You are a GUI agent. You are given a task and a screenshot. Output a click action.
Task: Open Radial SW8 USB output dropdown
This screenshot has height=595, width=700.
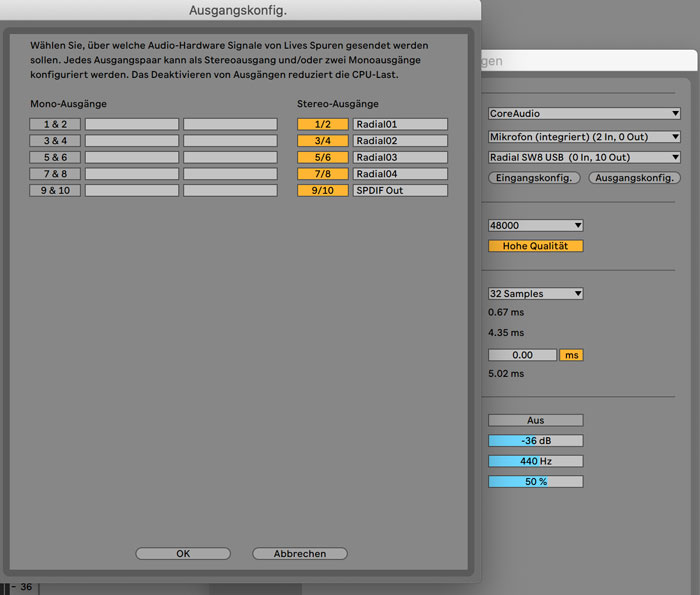[584, 157]
